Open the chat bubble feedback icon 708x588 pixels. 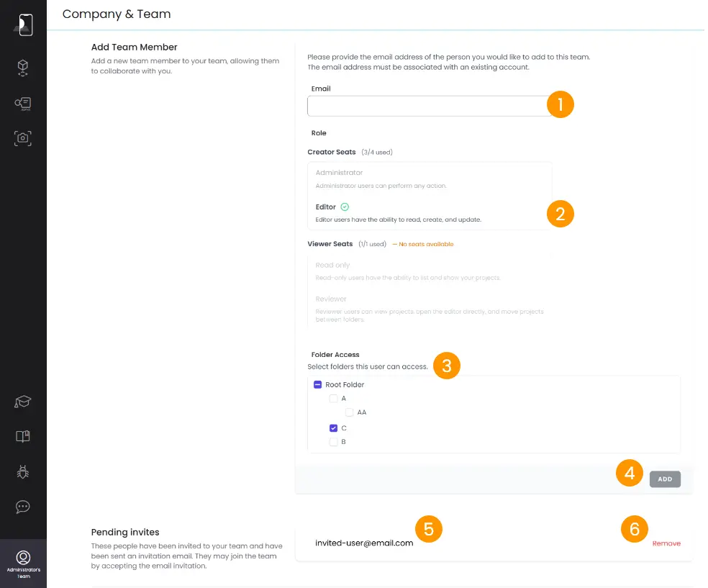(x=23, y=507)
